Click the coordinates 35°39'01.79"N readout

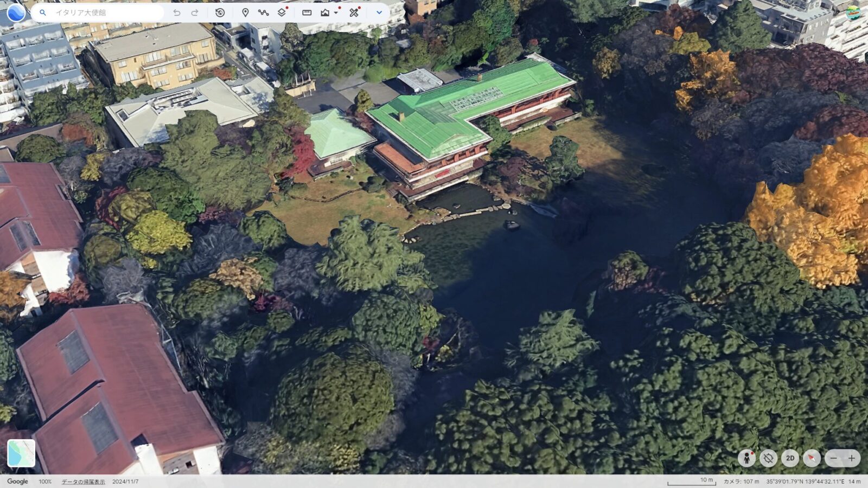click(805, 481)
